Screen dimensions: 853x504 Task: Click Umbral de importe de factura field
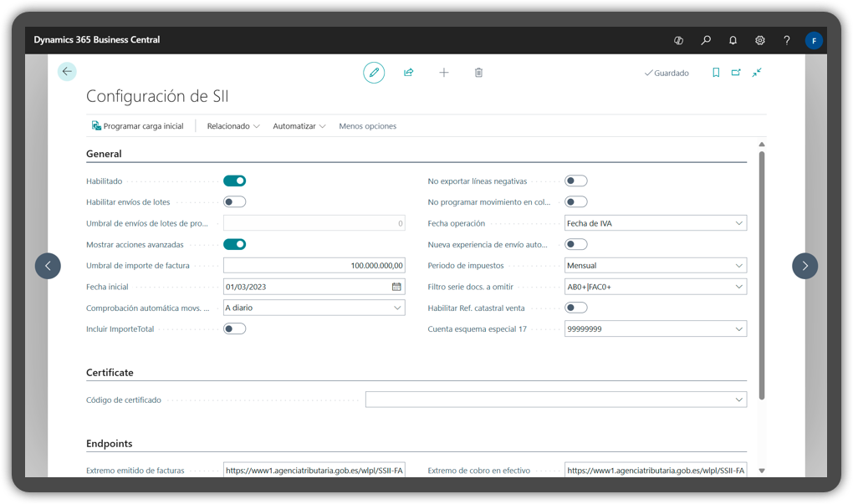click(x=314, y=265)
